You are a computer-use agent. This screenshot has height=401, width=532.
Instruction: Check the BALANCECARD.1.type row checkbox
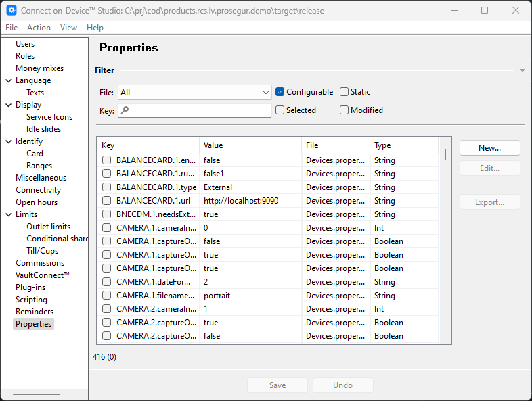[x=106, y=187]
